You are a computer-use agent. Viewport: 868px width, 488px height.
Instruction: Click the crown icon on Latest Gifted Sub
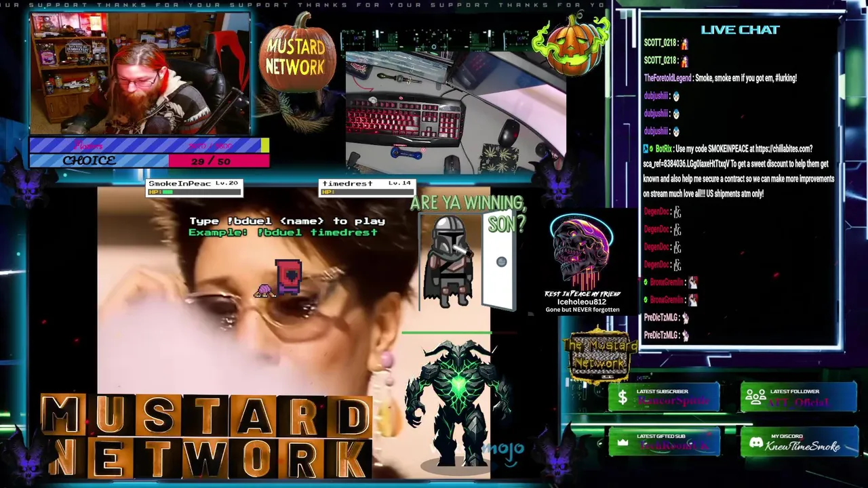(x=623, y=443)
